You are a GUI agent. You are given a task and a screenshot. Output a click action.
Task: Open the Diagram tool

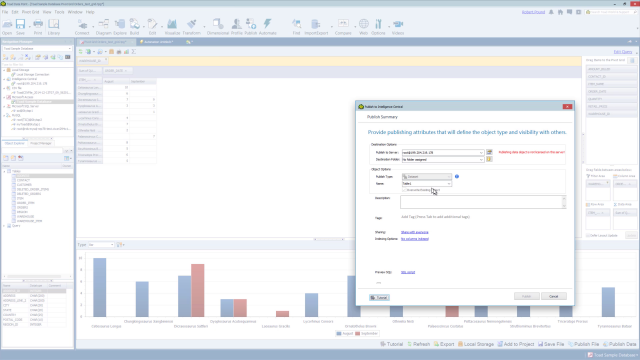tap(103, 27)
